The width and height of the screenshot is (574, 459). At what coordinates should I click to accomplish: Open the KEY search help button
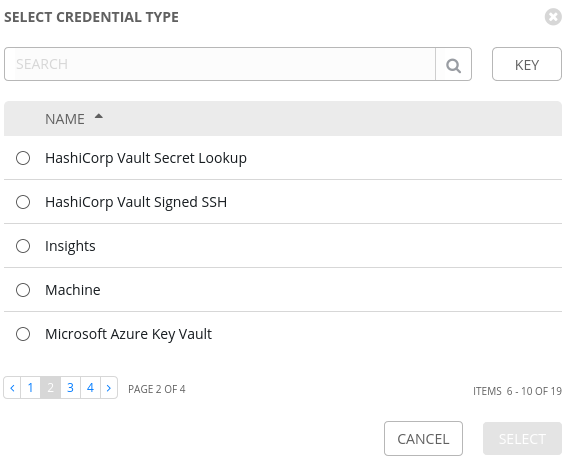[527, 64]
